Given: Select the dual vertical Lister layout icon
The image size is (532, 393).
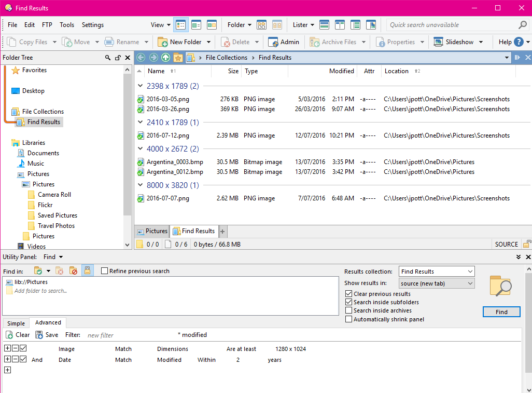Looking at the screenshot, I should [x=340, y=24].
